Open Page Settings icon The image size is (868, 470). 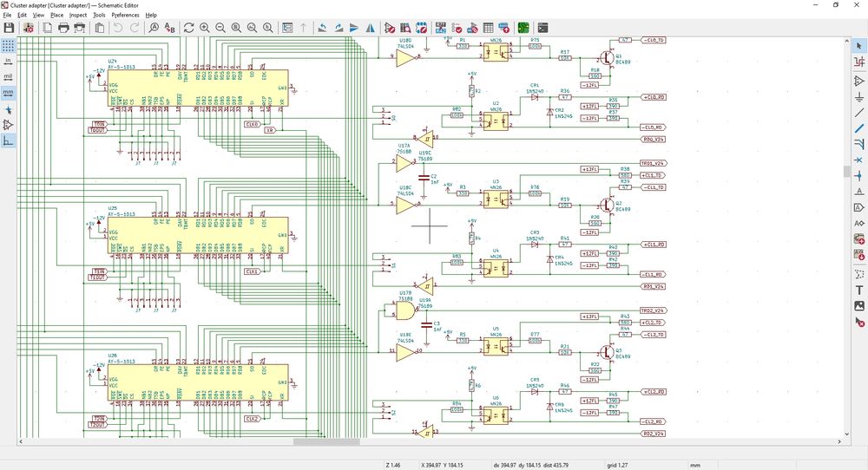pos(48,28)
